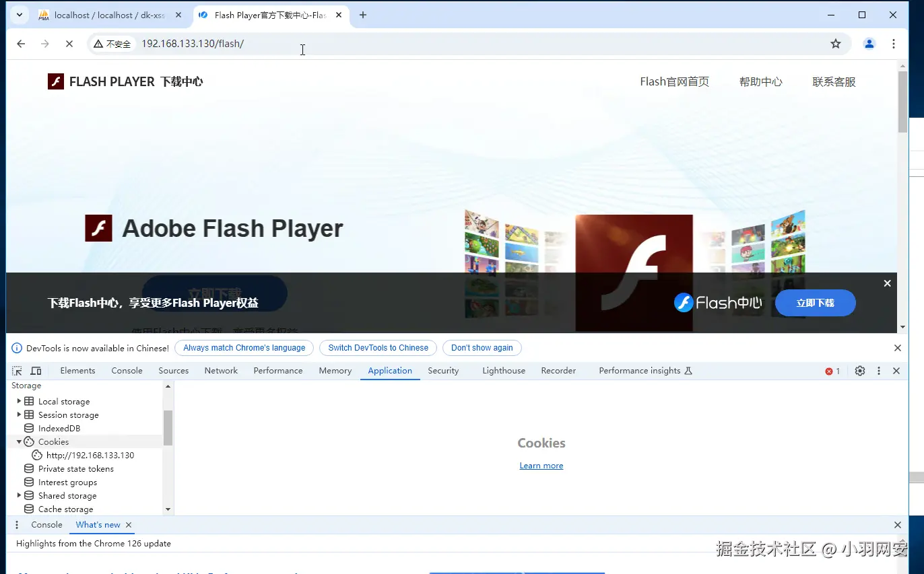The width and height of the screenshot is (924, 574).
Task: Open DevTools settings gear
Action: click(x=860, y=371)
